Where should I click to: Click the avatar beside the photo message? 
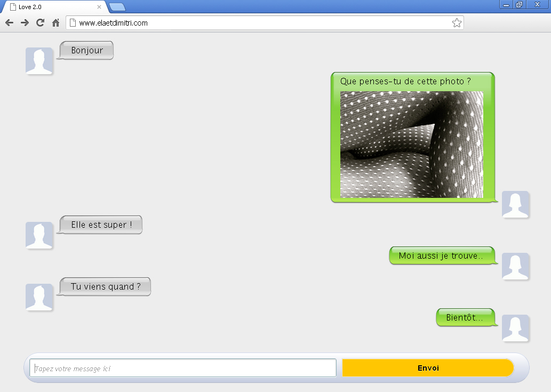[x=515, y=204]
